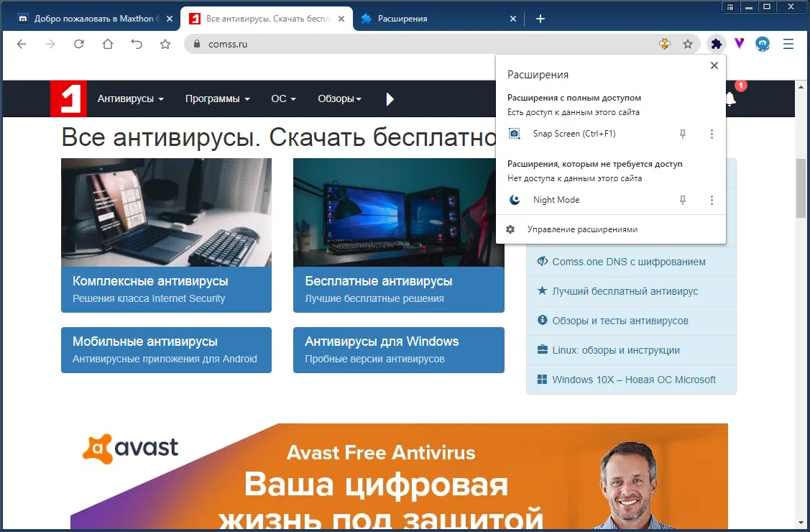The height and width of the screenshot is (532, 810).
Task: Switch to the Расширения tab
Action: tap(439, 19)
